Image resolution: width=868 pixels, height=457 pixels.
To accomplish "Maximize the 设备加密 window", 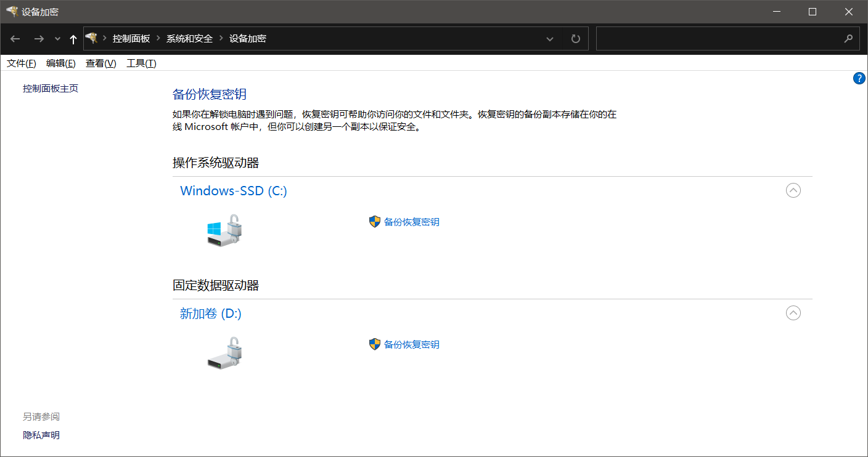I will pyautogui.click(x=813, y=12).
